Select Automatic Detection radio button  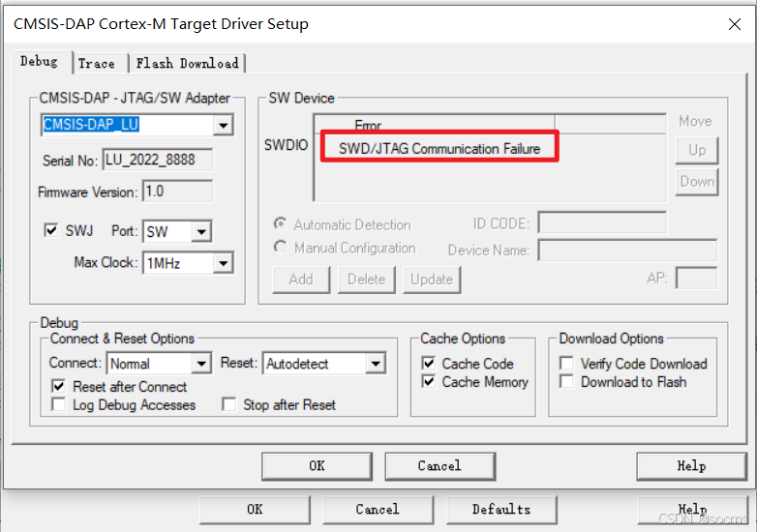coord(280,223)
